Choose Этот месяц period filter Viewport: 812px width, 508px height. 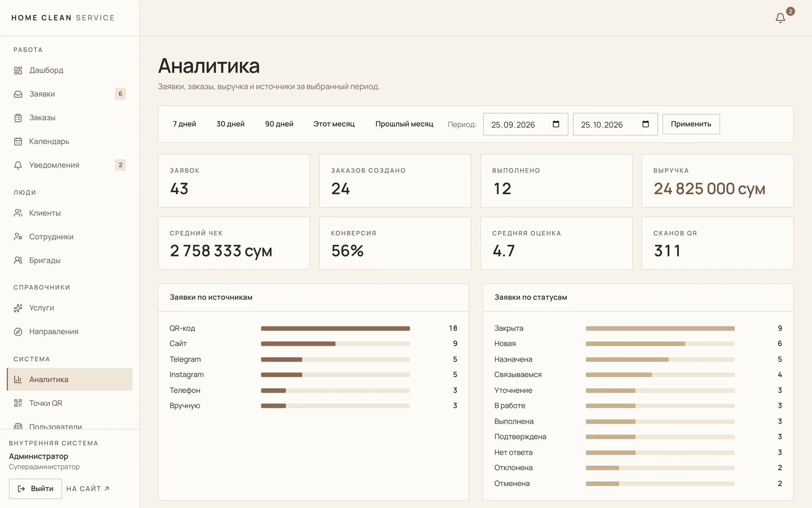334,124
